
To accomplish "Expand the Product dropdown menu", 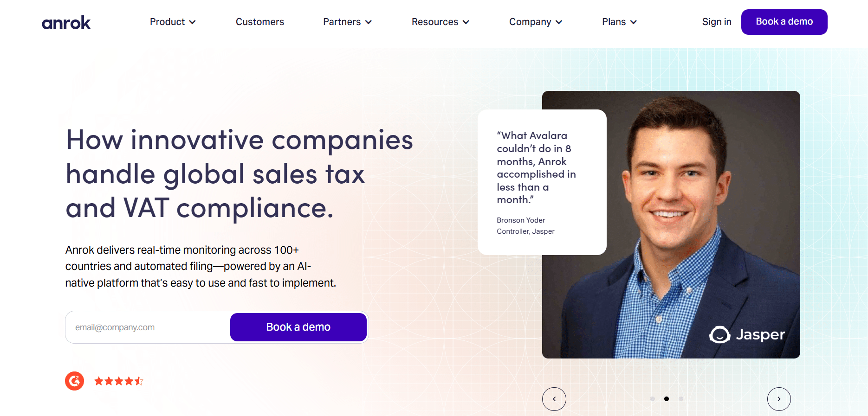I will pyautogui.click(x=173, y=22).
